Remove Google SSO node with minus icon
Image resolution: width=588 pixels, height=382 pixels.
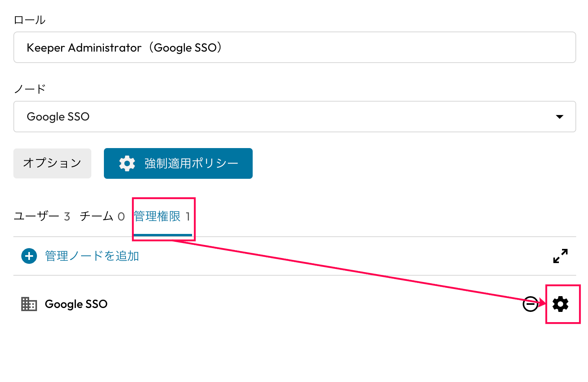(530, 304)
